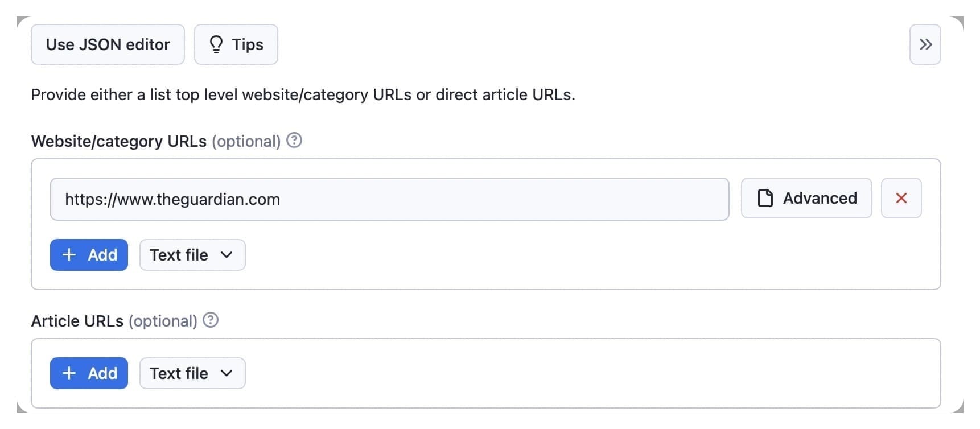The image size is (980, 429).
Task: Click the Advanced button
Action: (806, 198)
